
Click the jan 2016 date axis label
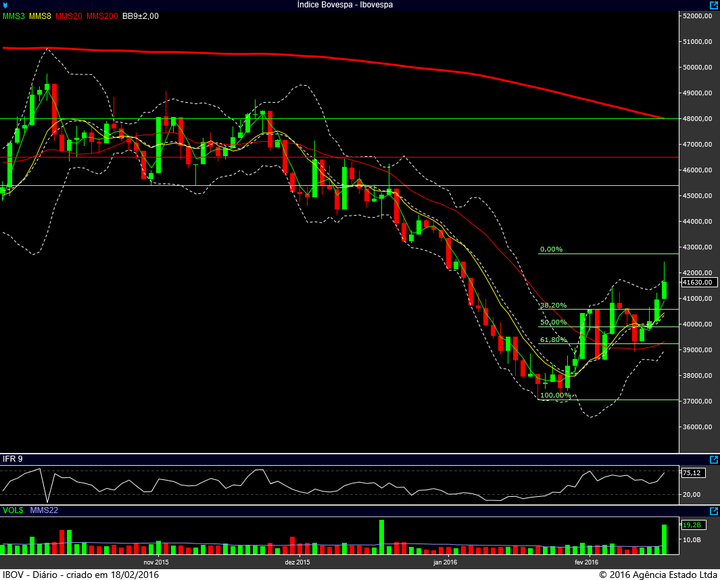[x=445, y=562]
